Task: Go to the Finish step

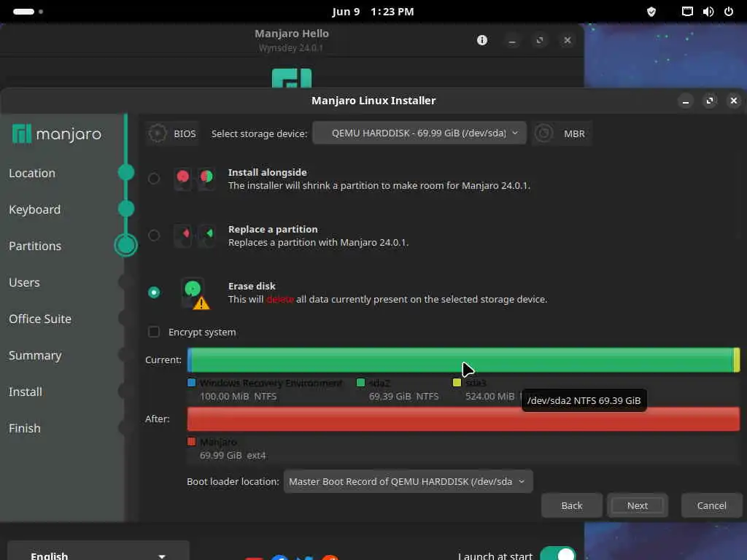Action: [24, 428]
